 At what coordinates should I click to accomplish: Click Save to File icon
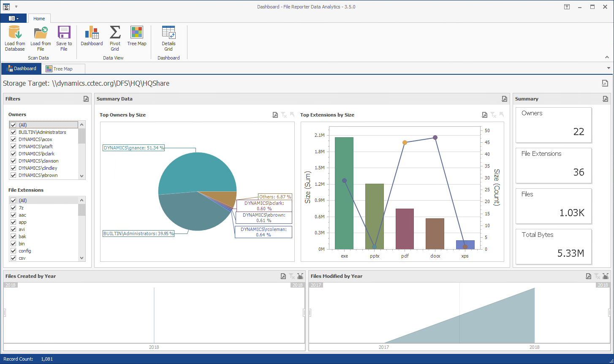64,33
